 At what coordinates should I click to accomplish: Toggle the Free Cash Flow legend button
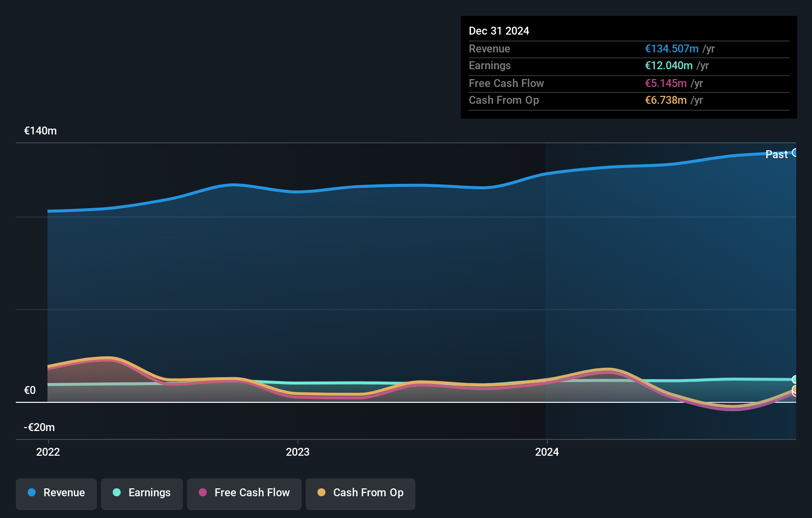tap(244, 494)
